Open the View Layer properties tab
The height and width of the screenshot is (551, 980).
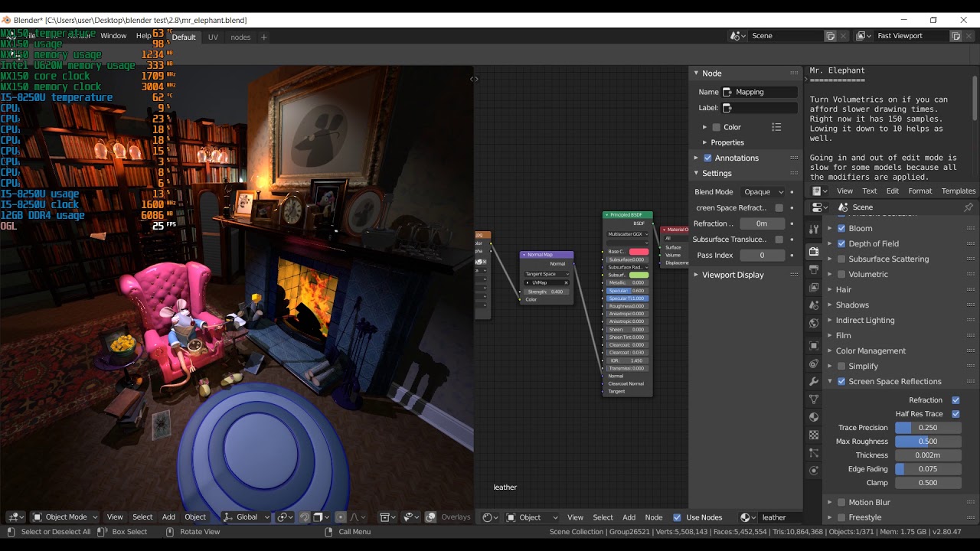(814, 287)
